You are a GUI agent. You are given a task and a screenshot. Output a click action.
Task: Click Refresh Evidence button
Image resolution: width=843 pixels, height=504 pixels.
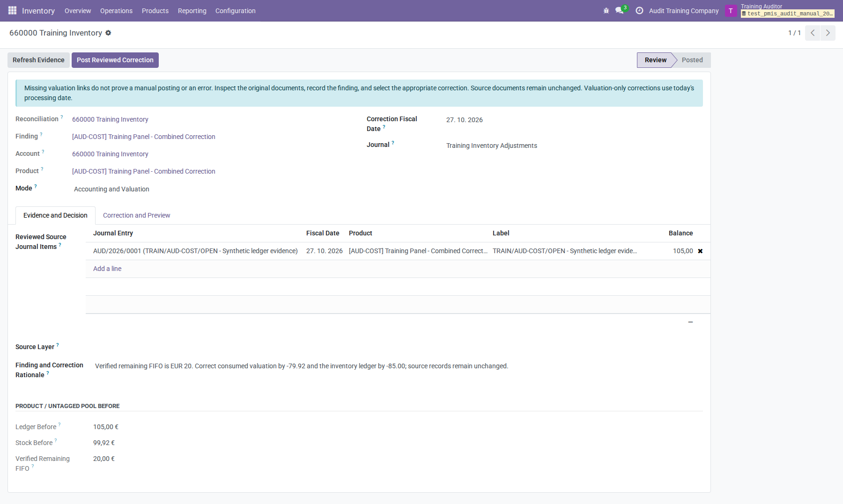(38, 60)
